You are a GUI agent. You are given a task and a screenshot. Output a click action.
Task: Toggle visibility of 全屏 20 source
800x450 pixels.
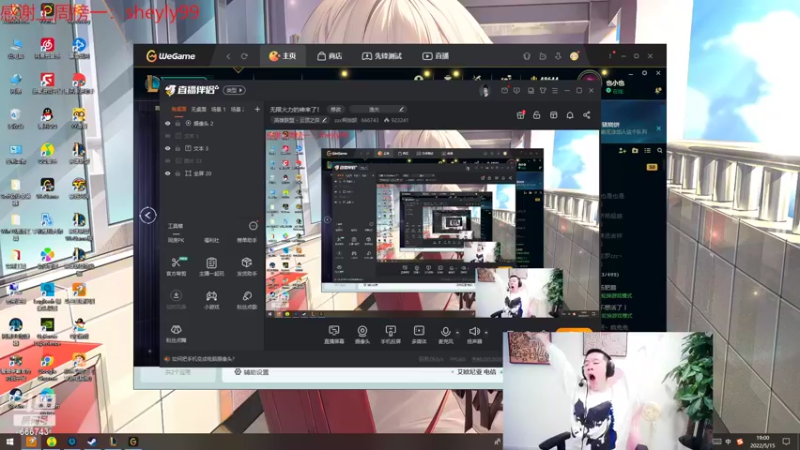pos(167,173)
